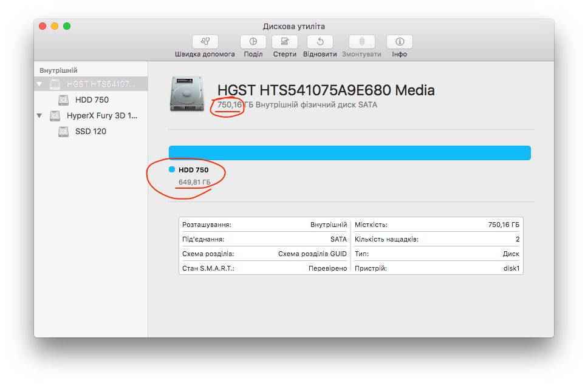Click the Кількість нащадків value 2
Screen dimensions: 588x386
pos(518,239)
